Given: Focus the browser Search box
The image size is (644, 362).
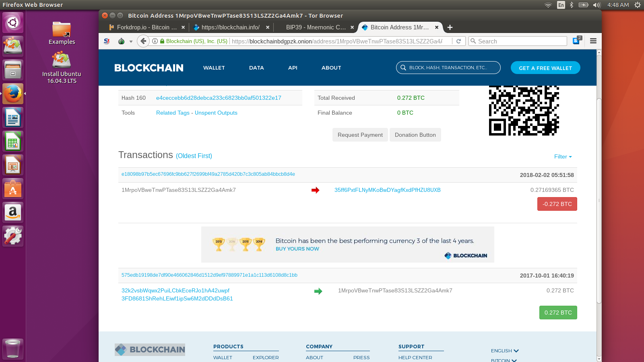Looking at the screenshot, I should (x=518, y=41).
